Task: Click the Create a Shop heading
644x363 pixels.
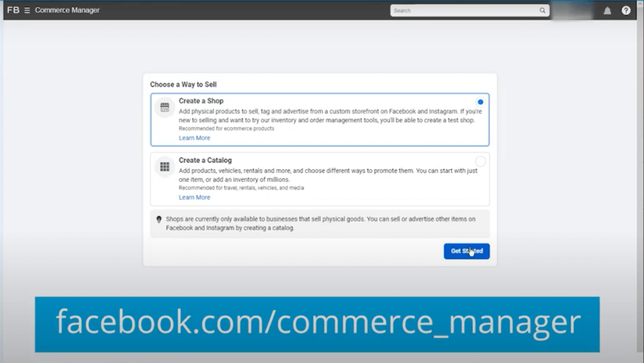Action: (201, 101)
